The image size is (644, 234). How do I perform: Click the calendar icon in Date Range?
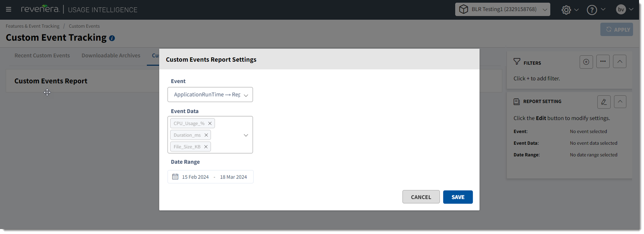pyautogui.click(x=175, y=177)
